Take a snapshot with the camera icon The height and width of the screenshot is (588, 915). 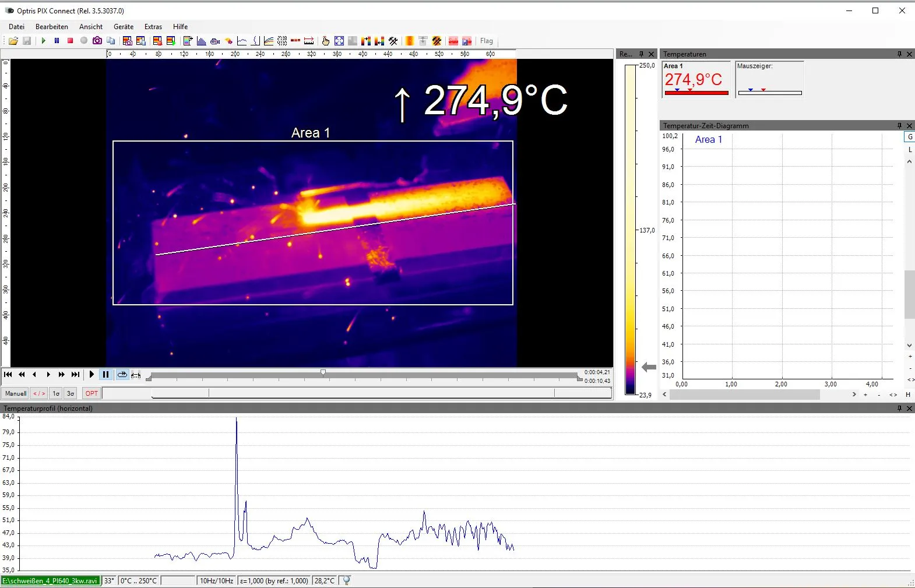[97, 41]
